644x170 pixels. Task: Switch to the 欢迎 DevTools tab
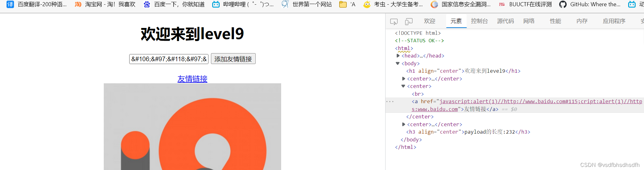click(430, 21)
